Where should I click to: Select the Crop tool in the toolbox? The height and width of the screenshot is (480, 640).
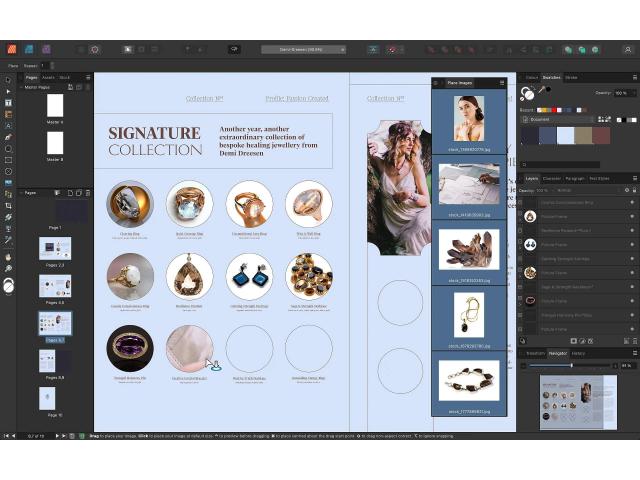[8, 205]
